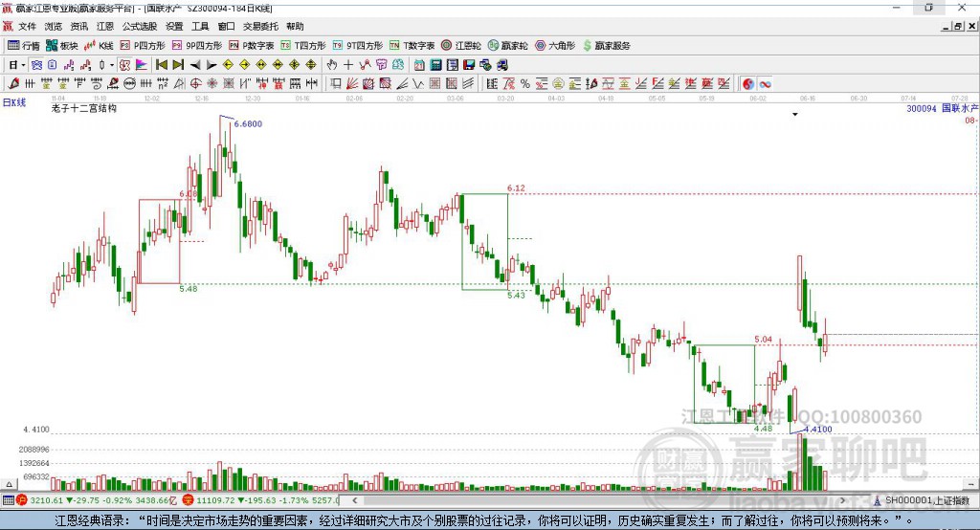The width and height of the screenshot is (980, 530).
Task: Click the black right arrow icon
Action: point(212,65)
